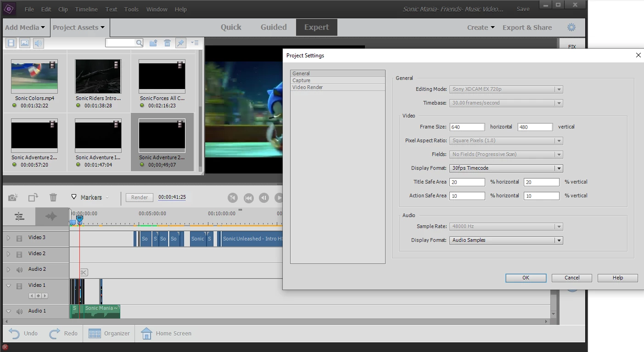Click the go-up-folder icon in Project Assets

[153, 43]
